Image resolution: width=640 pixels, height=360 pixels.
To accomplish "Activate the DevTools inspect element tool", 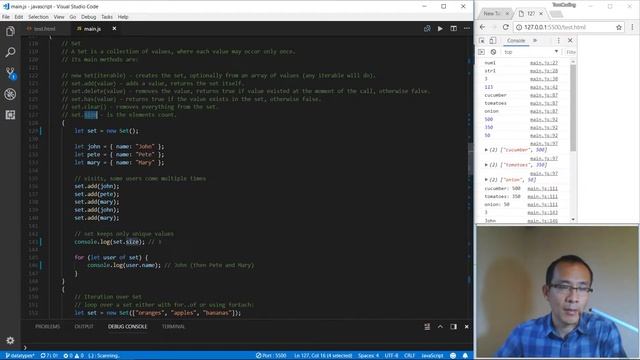I will 482,40.
